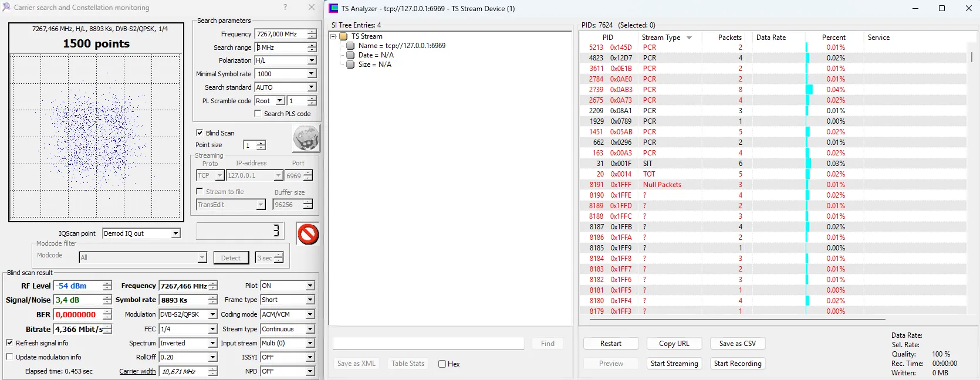Click the Size node icon in SI tree
The image size is (980, 380).
pos(350,65)
